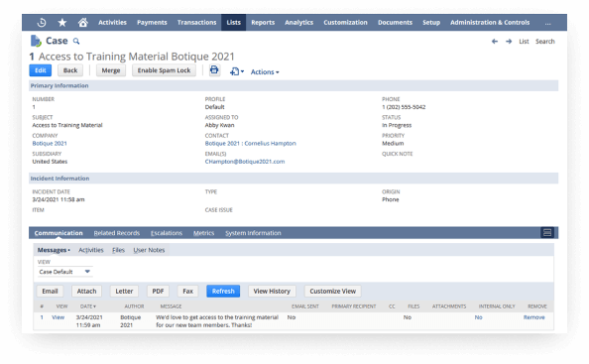Image resolution: width=589 pixels, height=364 pixels.
Task: Click the Primary Information section header
Action: 294,85
